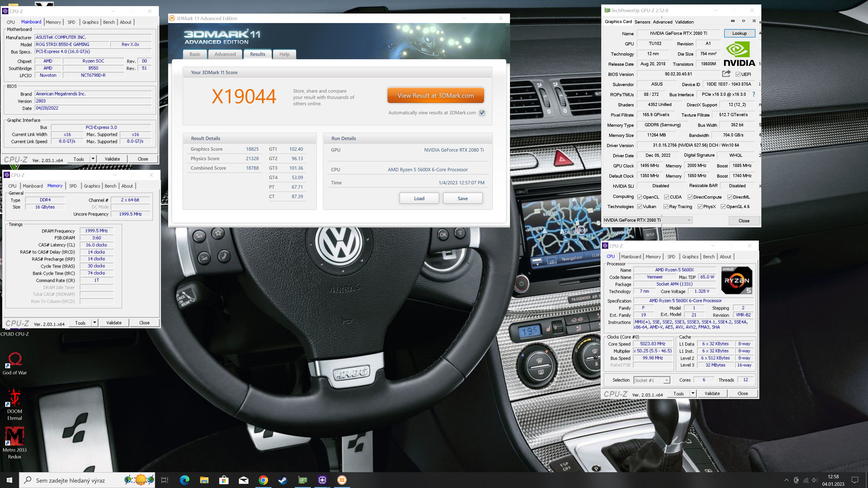Image resolution: width=868 pixels, height=488 pixels.
Task: Click the Graphics Score value 18825
Action: [252, 149]
